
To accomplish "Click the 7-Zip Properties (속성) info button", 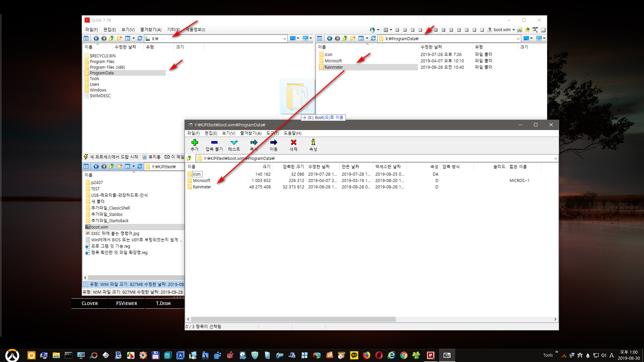I will (313, 145).
